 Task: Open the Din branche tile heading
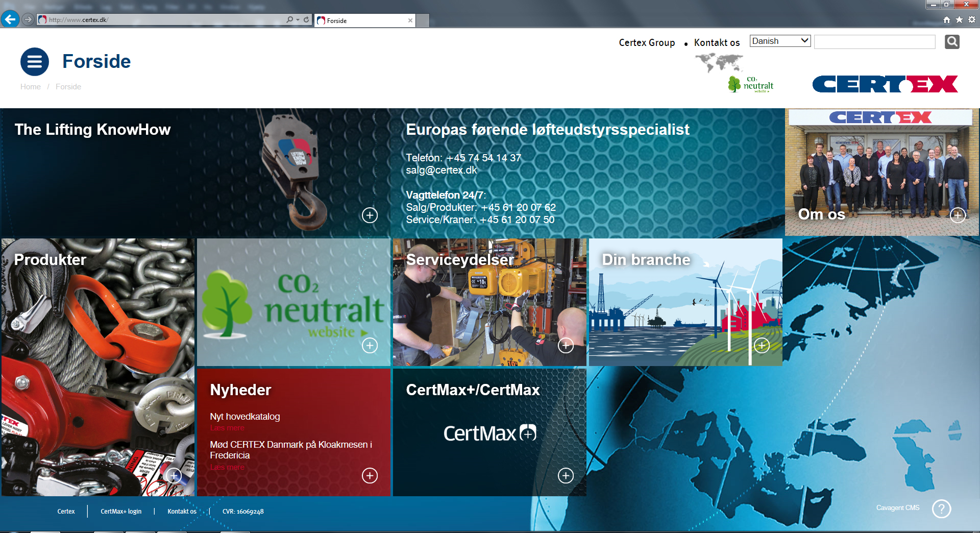pos(646,260)
